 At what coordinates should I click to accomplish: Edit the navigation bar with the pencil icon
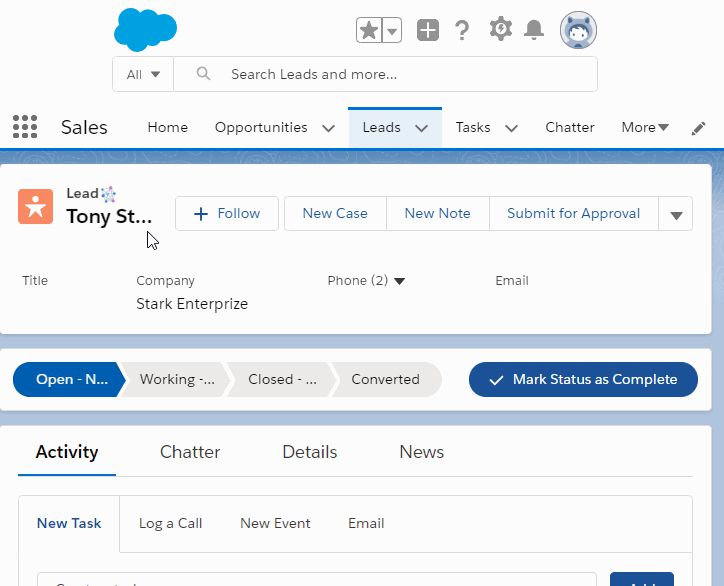tap(698, 128)
